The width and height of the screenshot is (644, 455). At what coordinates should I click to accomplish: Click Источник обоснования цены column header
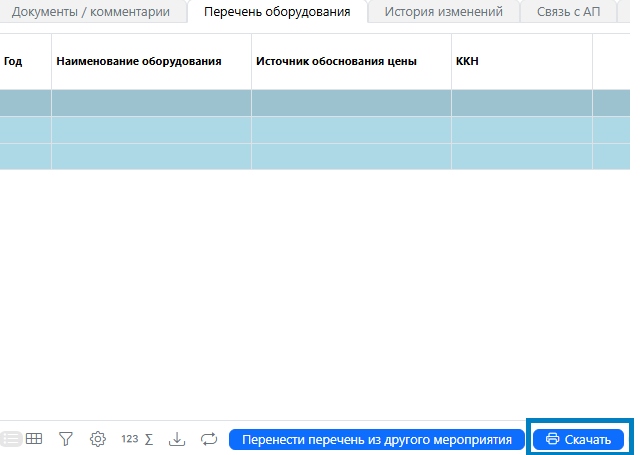pyautogui.click(x=336, y=61)
